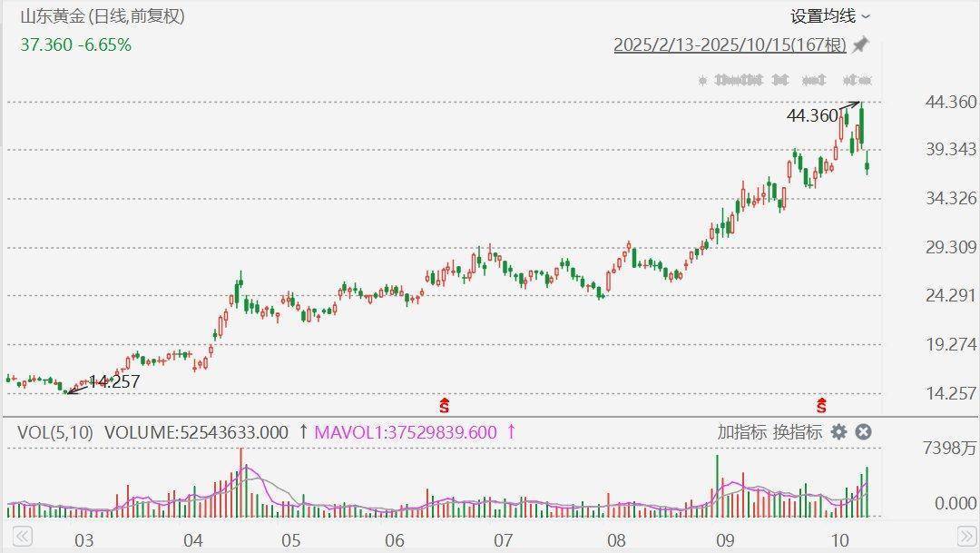Select the 14.257 low price annotation
The height and width of the screenshot is (553, 980).
click(113, 382)
